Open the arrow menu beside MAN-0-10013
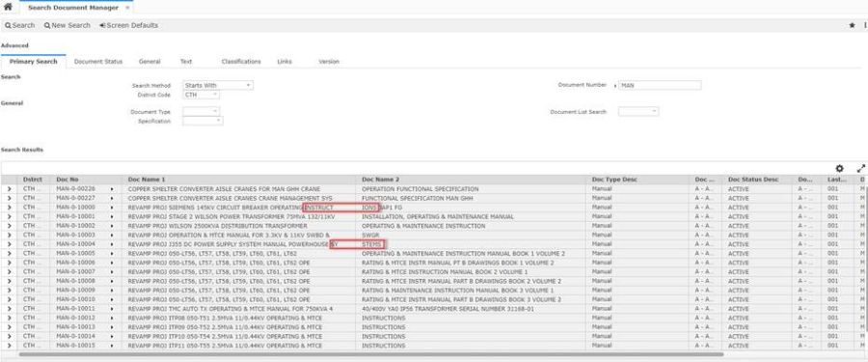The height and width of the screenshot is (362, 868). [x=112, y=327]
